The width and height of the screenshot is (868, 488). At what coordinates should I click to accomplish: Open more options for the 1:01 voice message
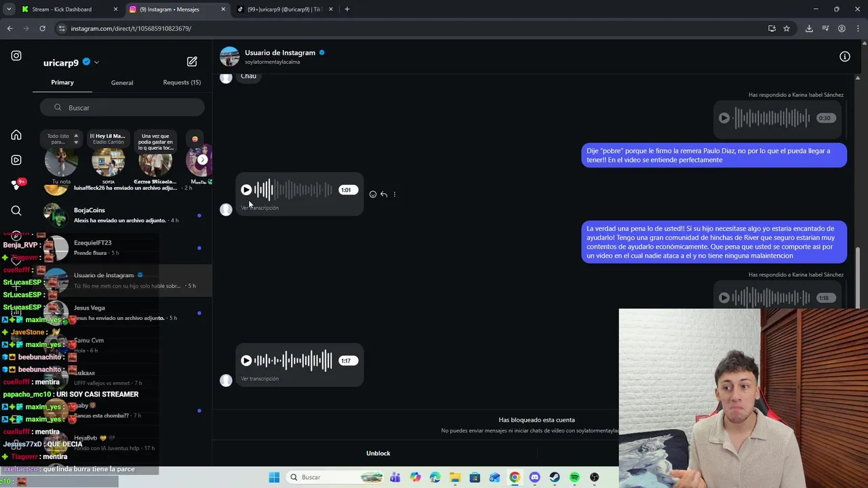395,195
